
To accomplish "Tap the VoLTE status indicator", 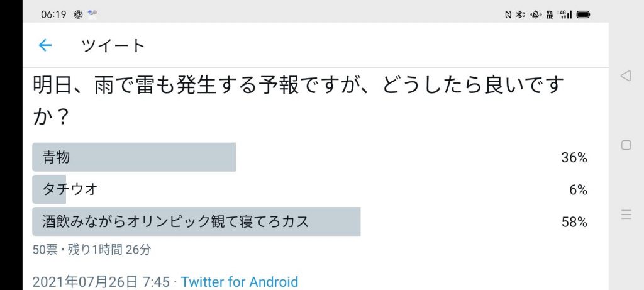I will [x=550, y=14].
